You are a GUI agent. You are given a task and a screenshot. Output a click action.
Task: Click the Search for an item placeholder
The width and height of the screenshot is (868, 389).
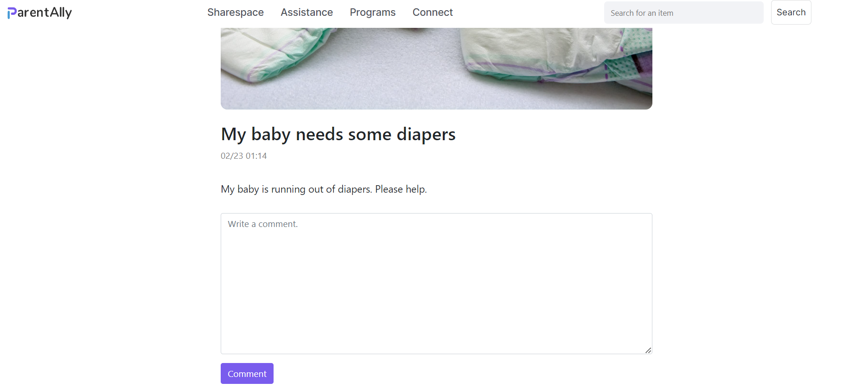point(642,13)
